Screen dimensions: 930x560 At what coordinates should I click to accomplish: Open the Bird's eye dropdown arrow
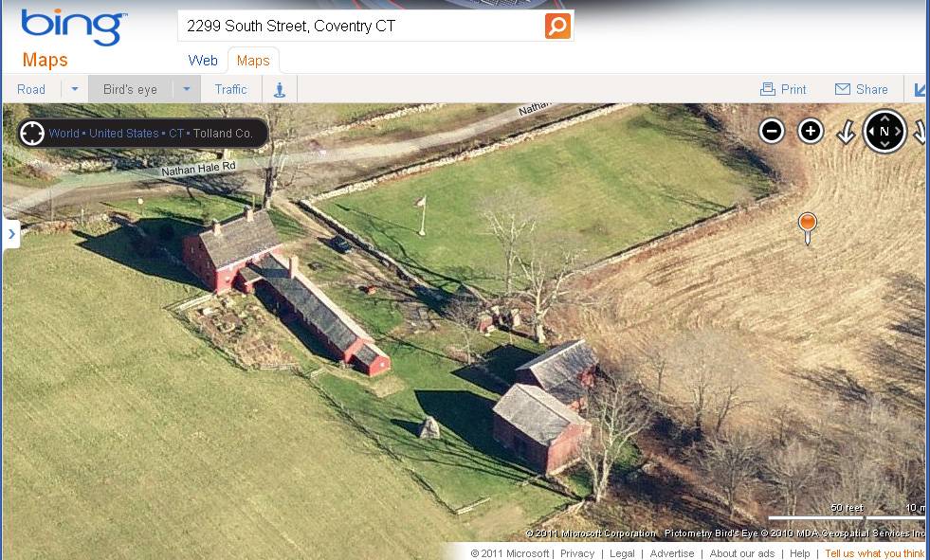tap(186, 89)
